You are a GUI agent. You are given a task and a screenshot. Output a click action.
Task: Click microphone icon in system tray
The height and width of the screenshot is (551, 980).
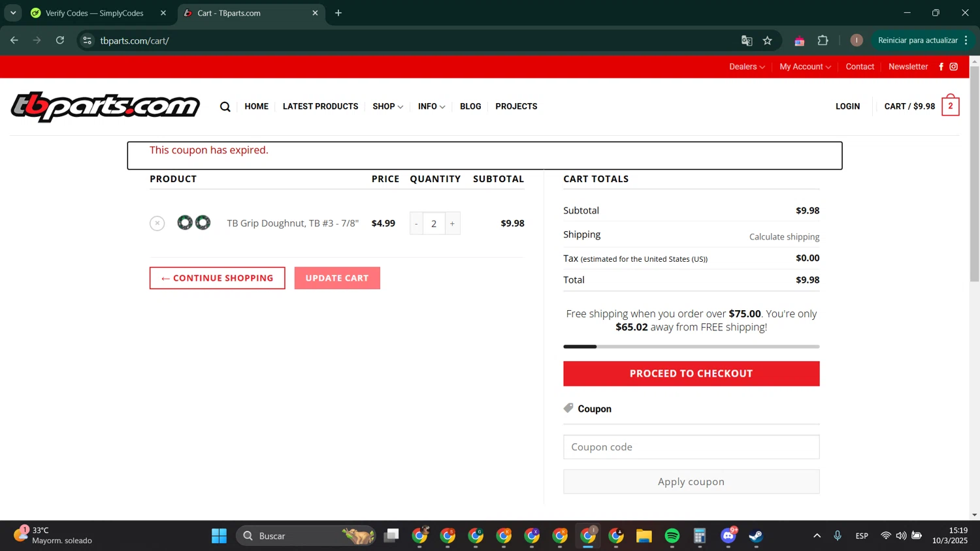[838, 535]
